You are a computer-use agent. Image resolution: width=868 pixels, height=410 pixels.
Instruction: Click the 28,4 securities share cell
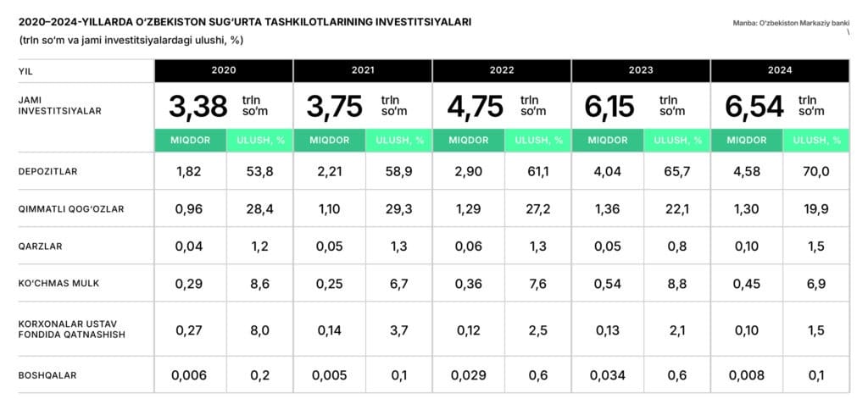click(x=259, y=209)
